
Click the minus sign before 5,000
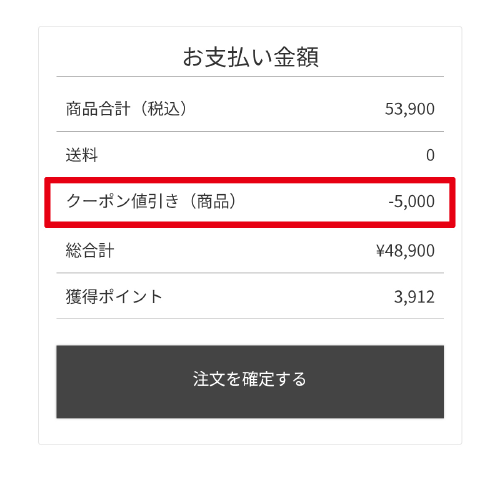click(x=391, y=203)
